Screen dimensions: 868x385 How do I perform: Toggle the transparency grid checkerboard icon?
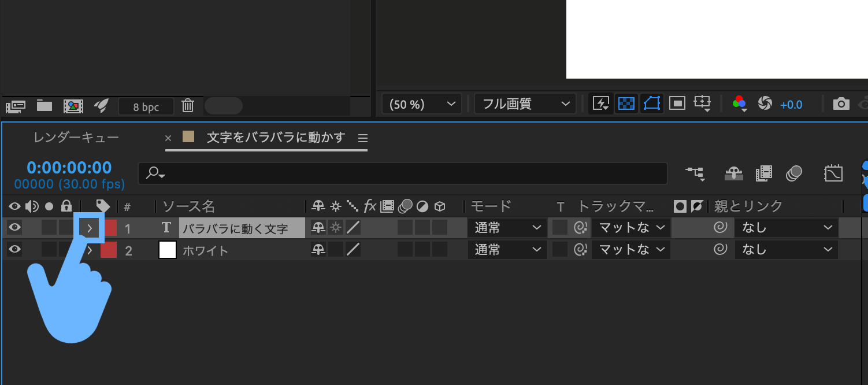pyautogui.click(x=626, y=104)
